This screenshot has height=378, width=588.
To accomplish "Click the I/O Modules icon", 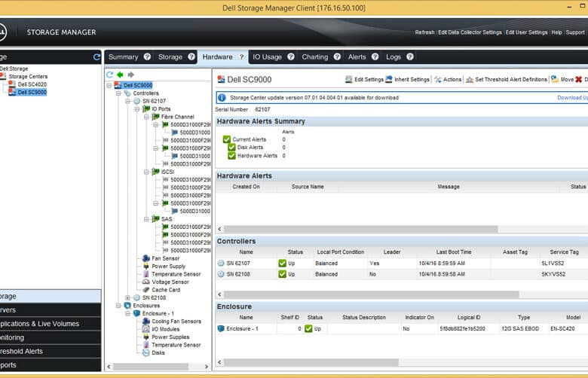I will (146, 329).
